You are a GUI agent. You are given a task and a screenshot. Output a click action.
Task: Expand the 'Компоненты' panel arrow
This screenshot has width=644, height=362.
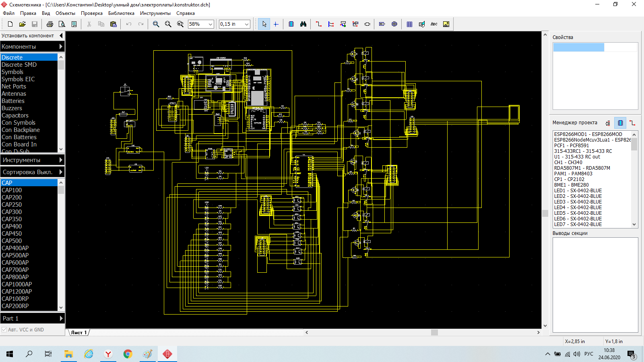(x=61, y=47)
